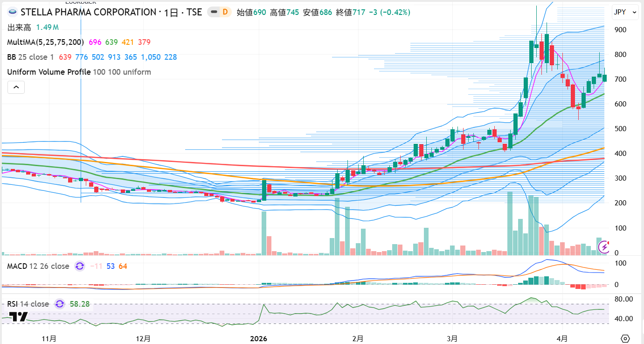
Task: Click the purple refresh icon beside RSI
Action: coord(60,304)
